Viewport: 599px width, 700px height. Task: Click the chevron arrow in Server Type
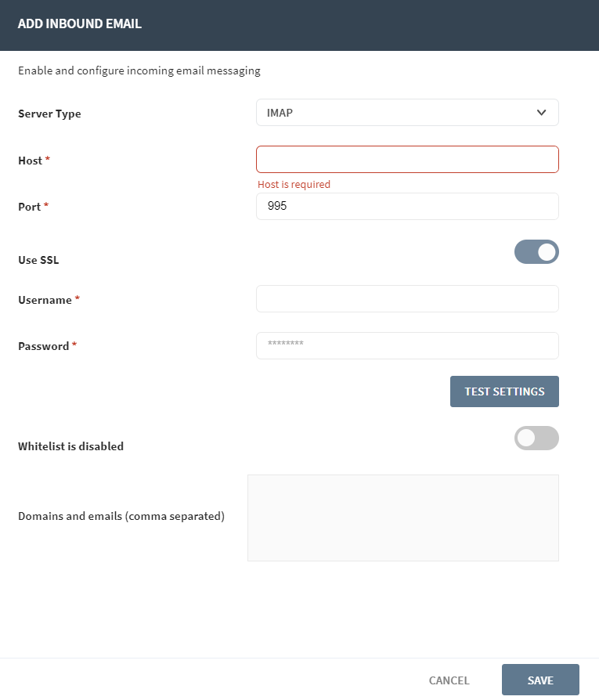(541, 113)
